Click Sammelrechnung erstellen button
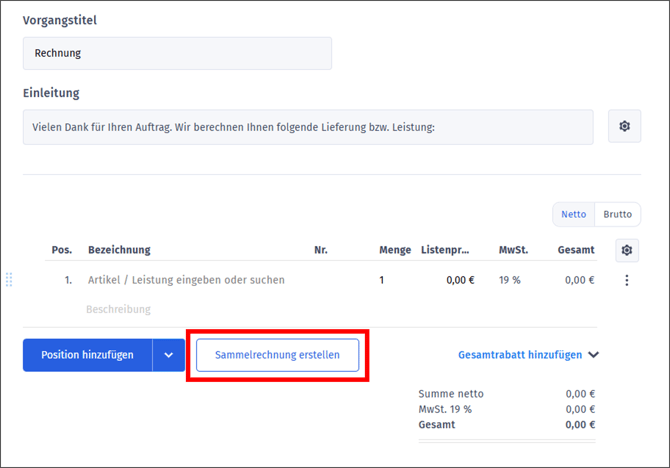 click(x=277, y=355)
